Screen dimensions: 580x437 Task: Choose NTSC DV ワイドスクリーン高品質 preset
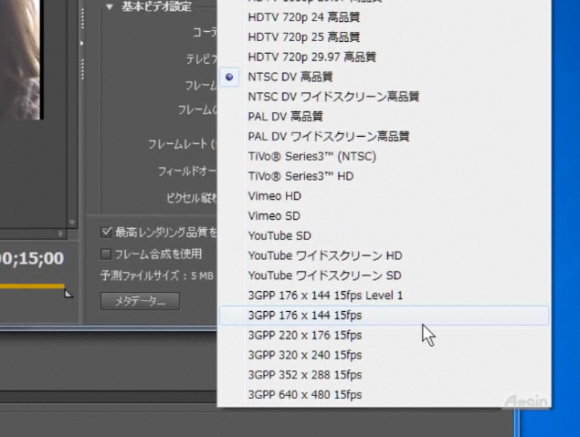[x=384, y=97]
